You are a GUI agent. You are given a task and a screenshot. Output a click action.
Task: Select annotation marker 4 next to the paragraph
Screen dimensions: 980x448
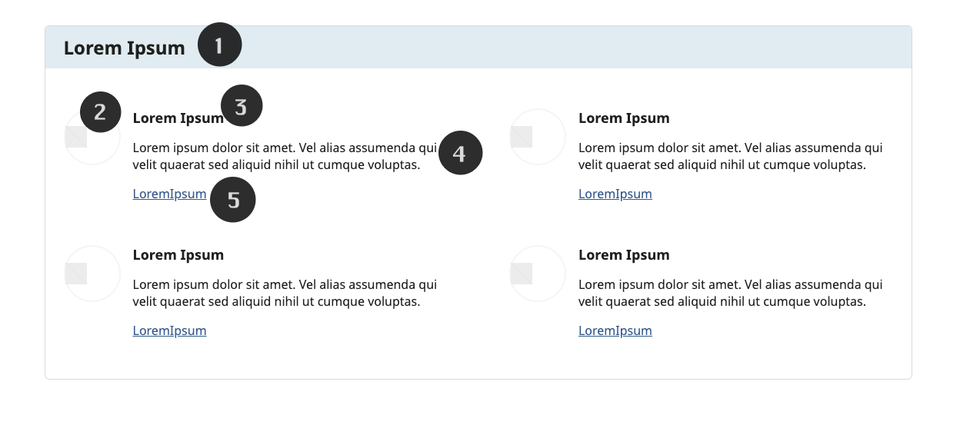coord(461,153)
